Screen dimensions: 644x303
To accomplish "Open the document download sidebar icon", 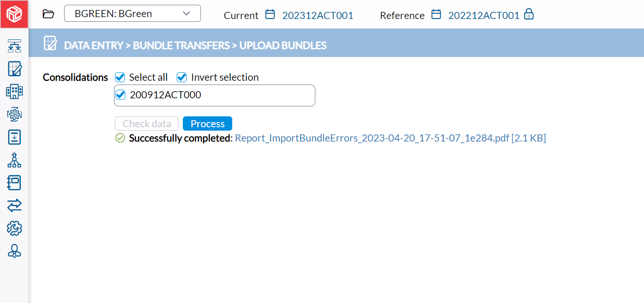I will (15, 137).
